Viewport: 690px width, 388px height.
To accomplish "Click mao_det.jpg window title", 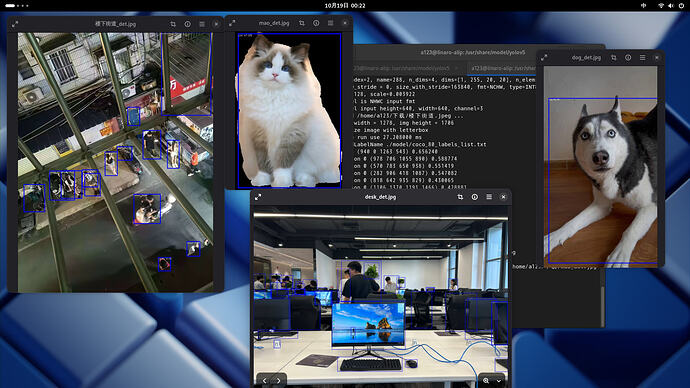I will pos(274,23).
